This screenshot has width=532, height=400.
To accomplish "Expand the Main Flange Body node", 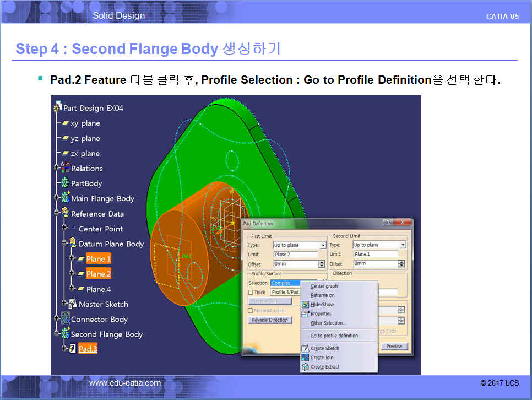I will 57,198.
